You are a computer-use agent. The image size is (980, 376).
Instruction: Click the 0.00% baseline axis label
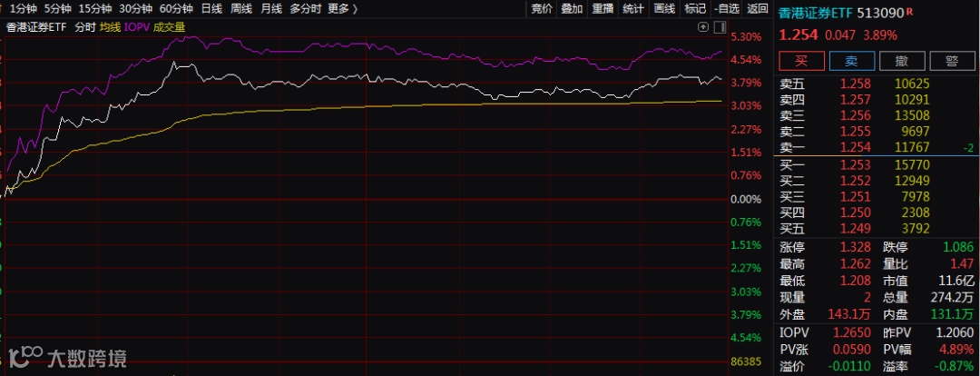746,199
